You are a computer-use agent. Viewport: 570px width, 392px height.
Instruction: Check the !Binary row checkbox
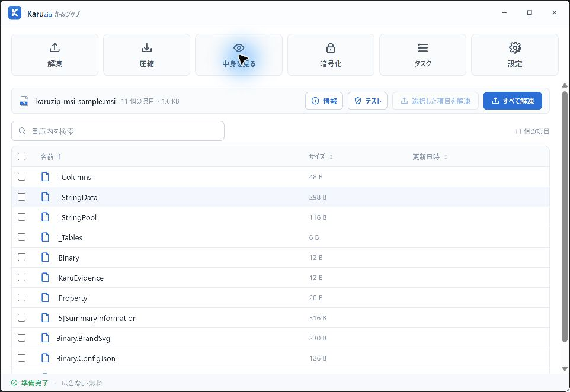pyautogui.click(x=22, y=258)
